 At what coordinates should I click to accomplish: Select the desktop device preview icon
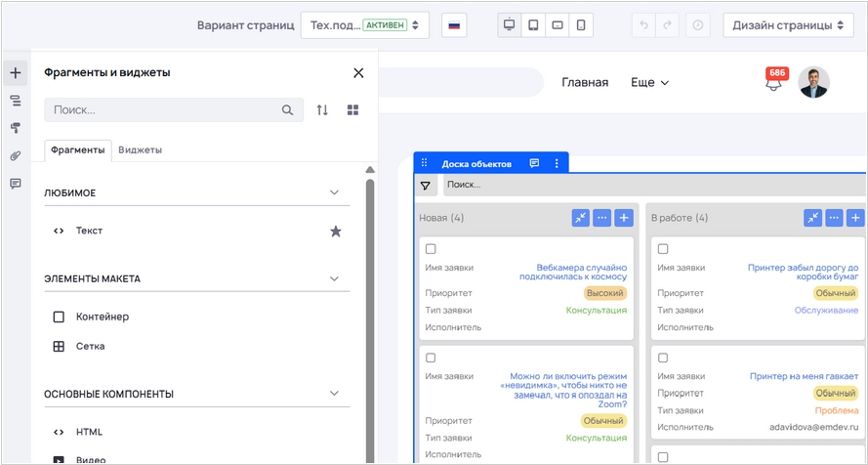coord(509,25)
